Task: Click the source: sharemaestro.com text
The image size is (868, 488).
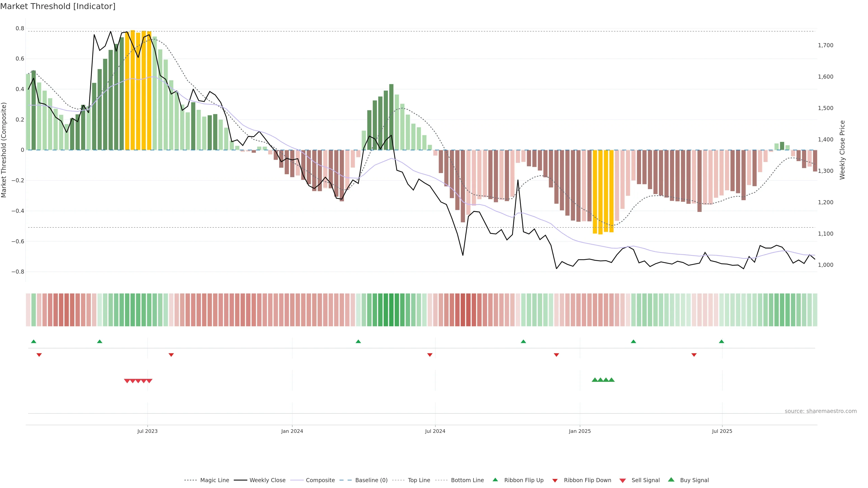Action: [x=821, y=411]
